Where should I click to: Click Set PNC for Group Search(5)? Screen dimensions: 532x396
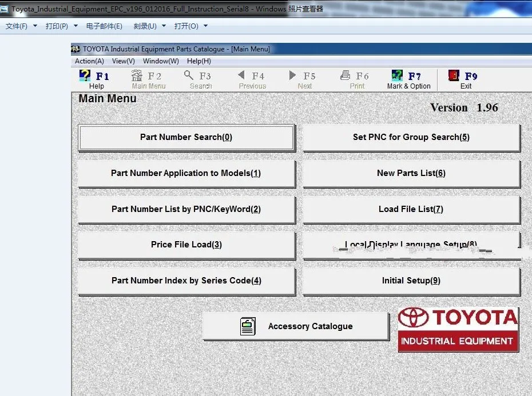(411, 138)
